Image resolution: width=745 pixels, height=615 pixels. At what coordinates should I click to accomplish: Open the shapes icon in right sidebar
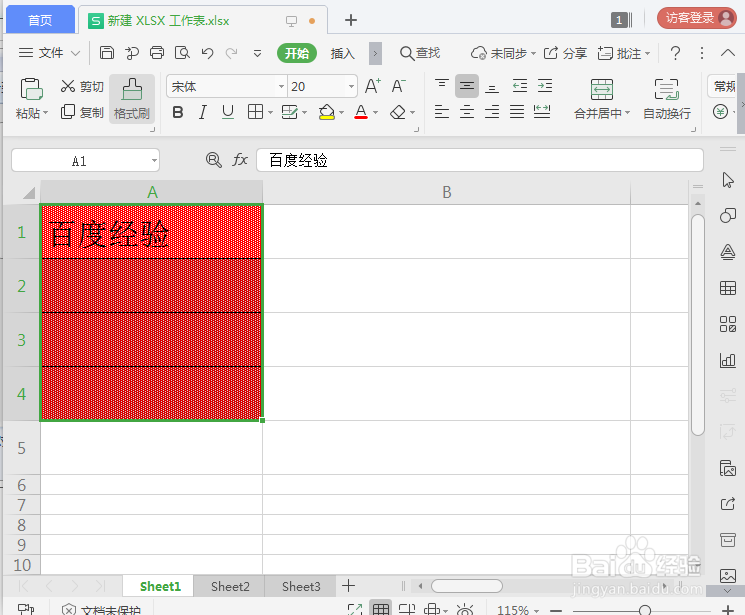pyautogui.click(x=727, y=216)
